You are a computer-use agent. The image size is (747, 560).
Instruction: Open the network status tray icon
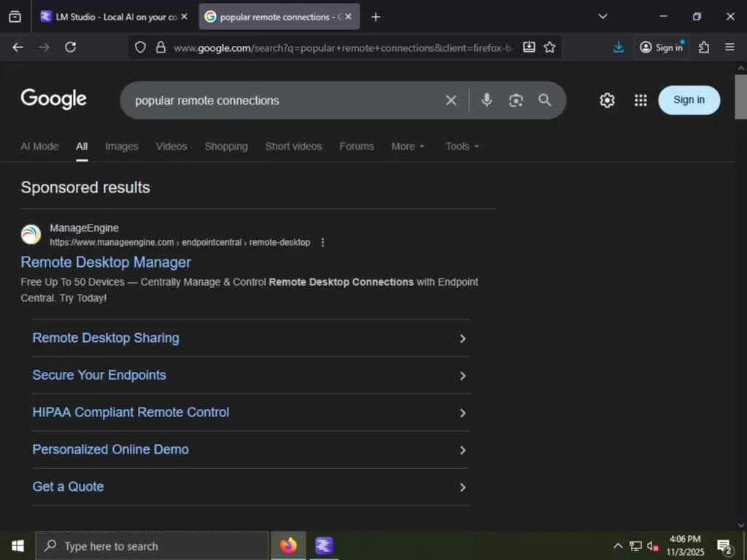click(x=635, y=545)
